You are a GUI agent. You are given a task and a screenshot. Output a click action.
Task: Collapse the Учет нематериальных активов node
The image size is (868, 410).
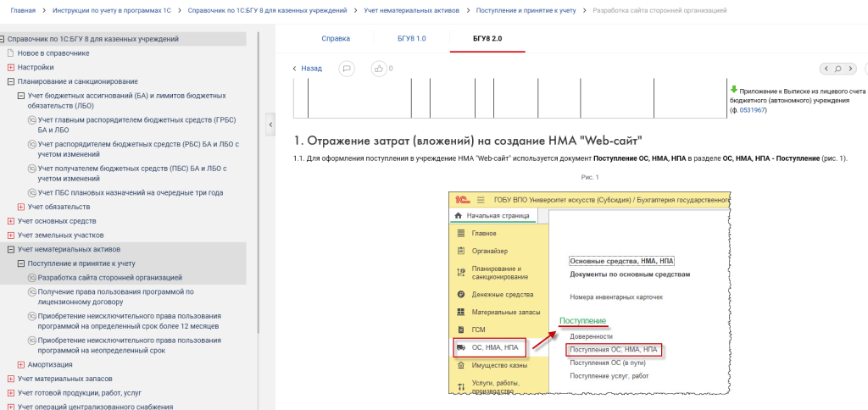tap(10, 249)
